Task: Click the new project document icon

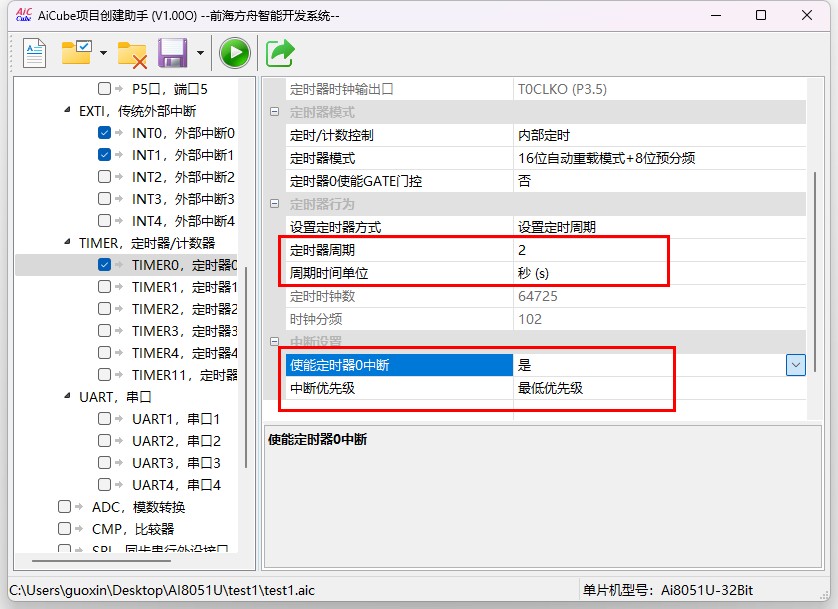Action: [x=35, y=53]
